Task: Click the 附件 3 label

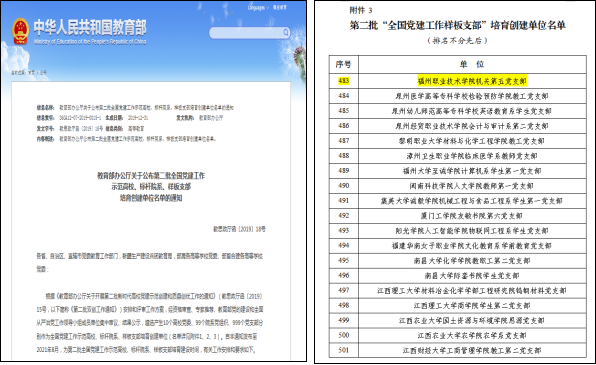Action: point(361,11)
